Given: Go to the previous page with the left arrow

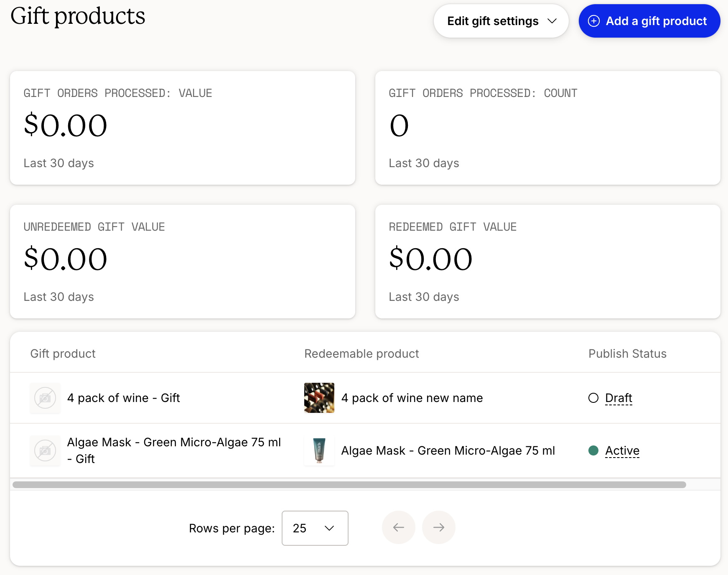Looking at the screenshot, I should pos(399,527).
